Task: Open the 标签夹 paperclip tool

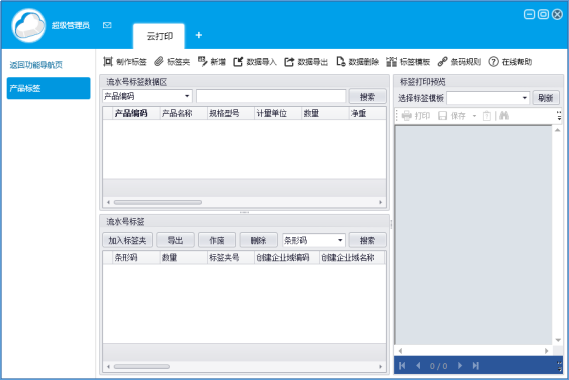Action: point(172,62)
